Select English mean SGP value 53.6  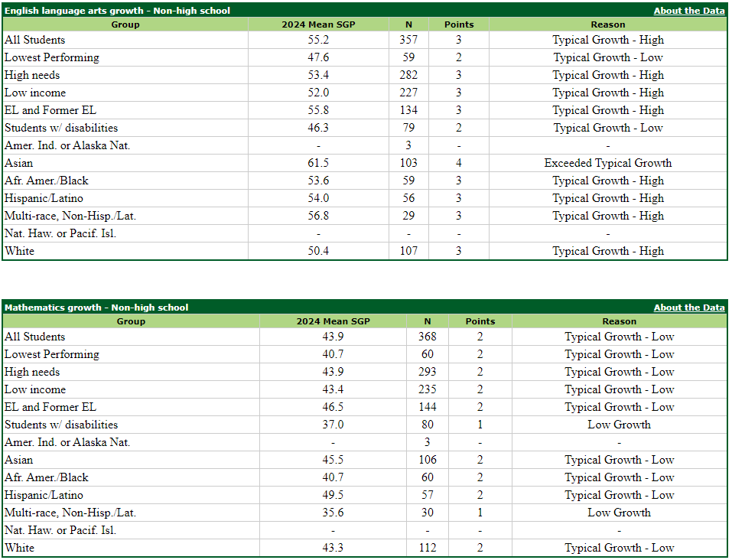pos(318,181)
